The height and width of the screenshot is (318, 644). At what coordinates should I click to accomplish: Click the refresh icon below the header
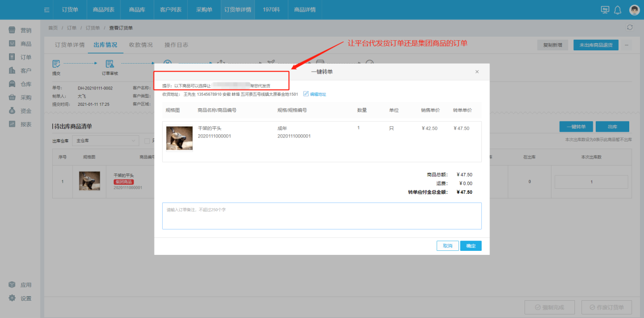630,27
